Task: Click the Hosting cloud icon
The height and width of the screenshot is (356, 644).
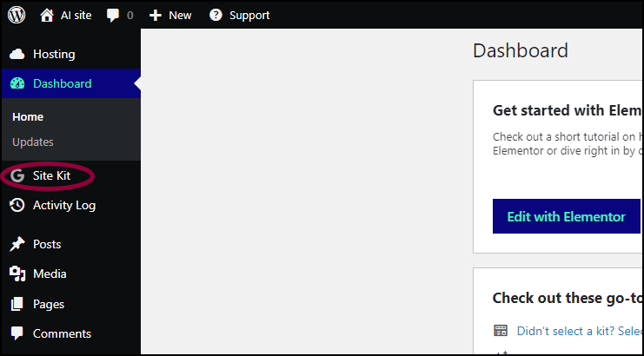Action: click(x=17, y=54)
